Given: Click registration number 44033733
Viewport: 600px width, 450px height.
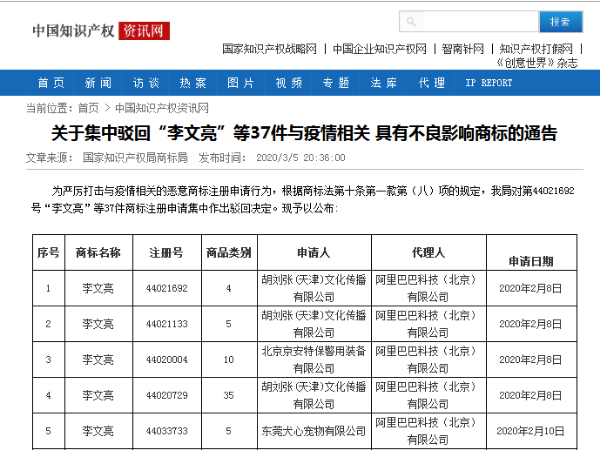Looking at the screenshot, I should click(167, 431).
